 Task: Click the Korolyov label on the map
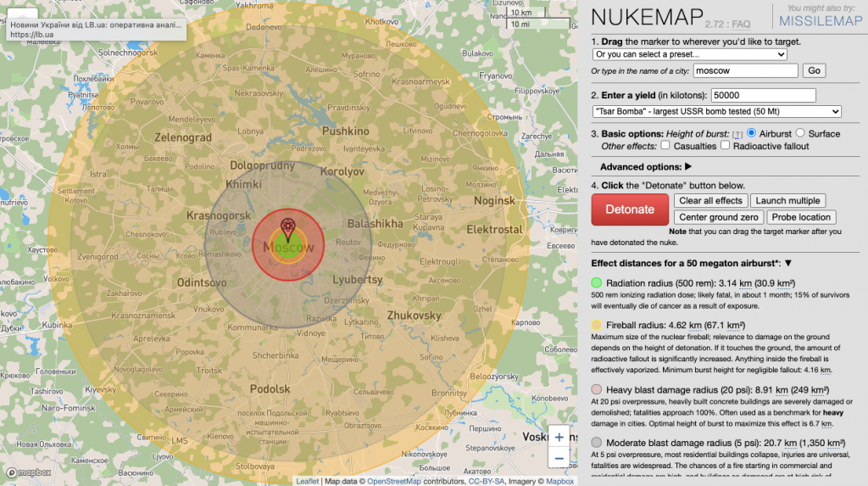click(x=342, y=172)
